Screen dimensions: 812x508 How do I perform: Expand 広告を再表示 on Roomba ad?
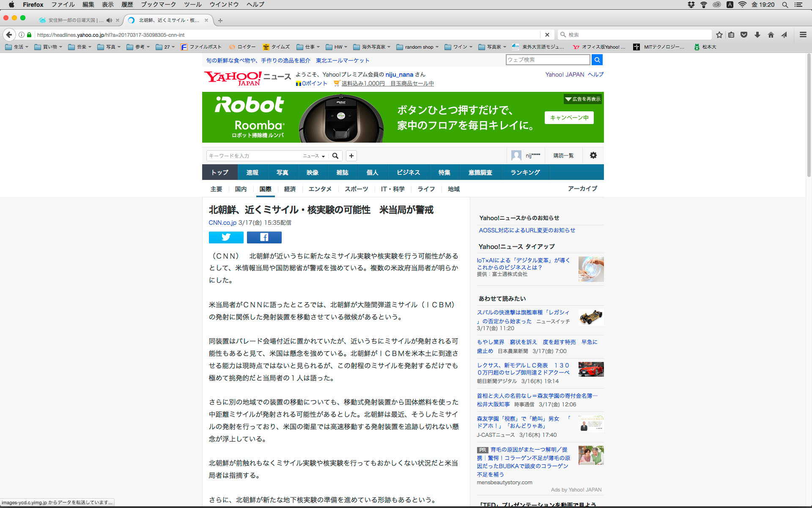(x=583, y=99)
